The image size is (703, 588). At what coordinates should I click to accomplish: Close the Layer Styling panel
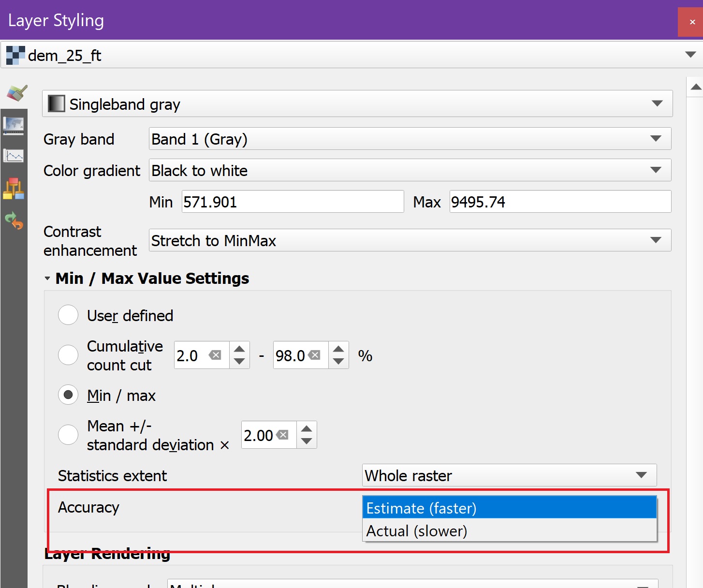pos(692,22)
